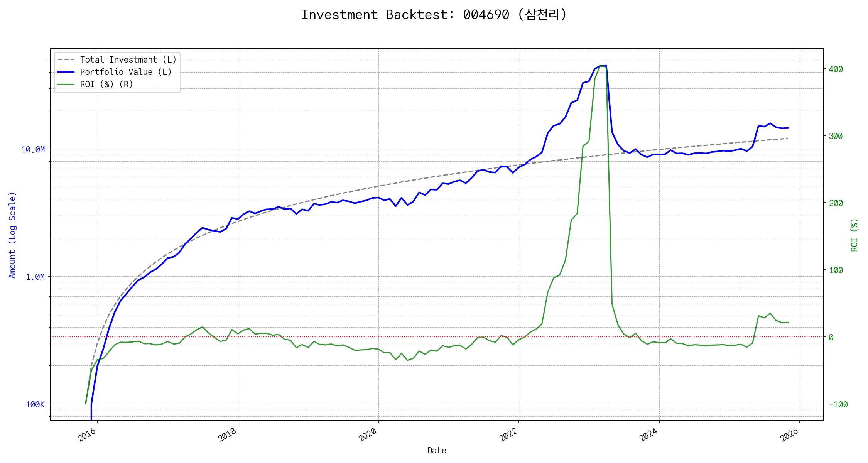Click the 2026 x-axis tick label
The image size is (868, 463).
click(789, 435)
